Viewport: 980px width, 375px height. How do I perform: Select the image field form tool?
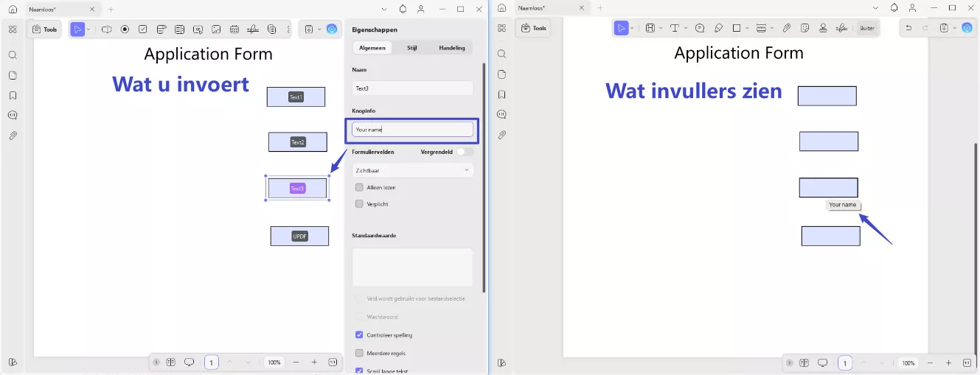[x=216, y=29]
